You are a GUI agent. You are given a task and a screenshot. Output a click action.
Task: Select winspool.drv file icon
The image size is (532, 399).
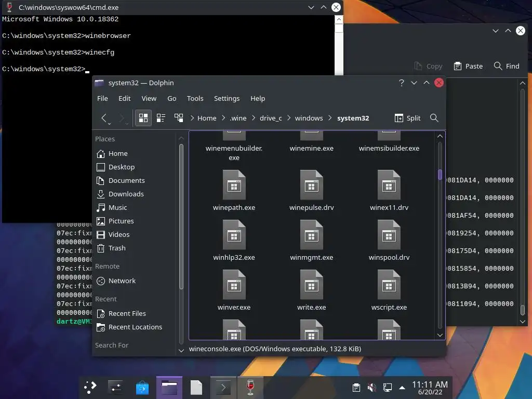coord(389,235)
